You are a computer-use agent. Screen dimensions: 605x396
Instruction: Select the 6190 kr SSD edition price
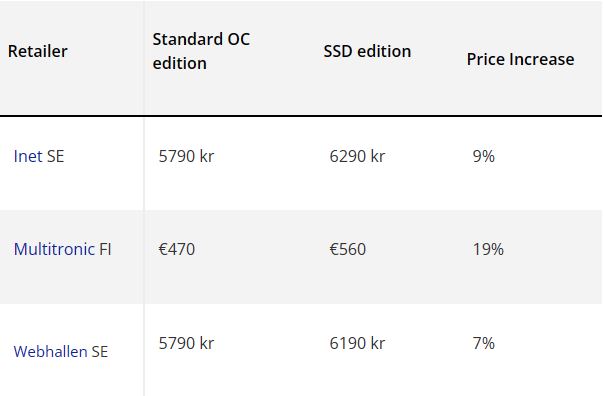click(357, 343)
